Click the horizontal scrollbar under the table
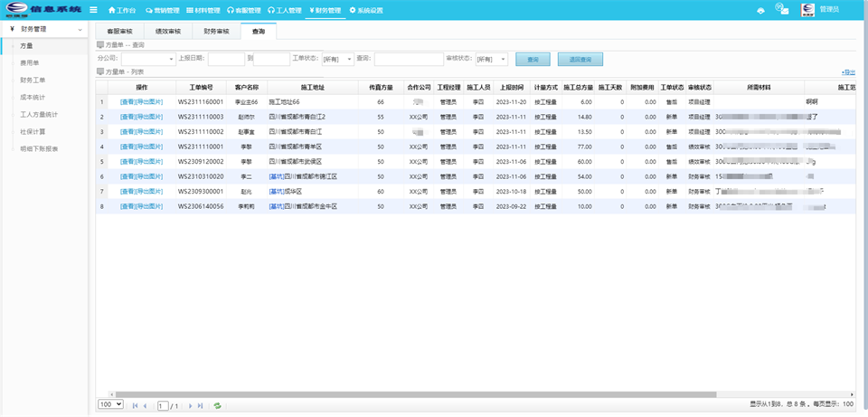Viewport: 868px width, 417px height. 407,394
